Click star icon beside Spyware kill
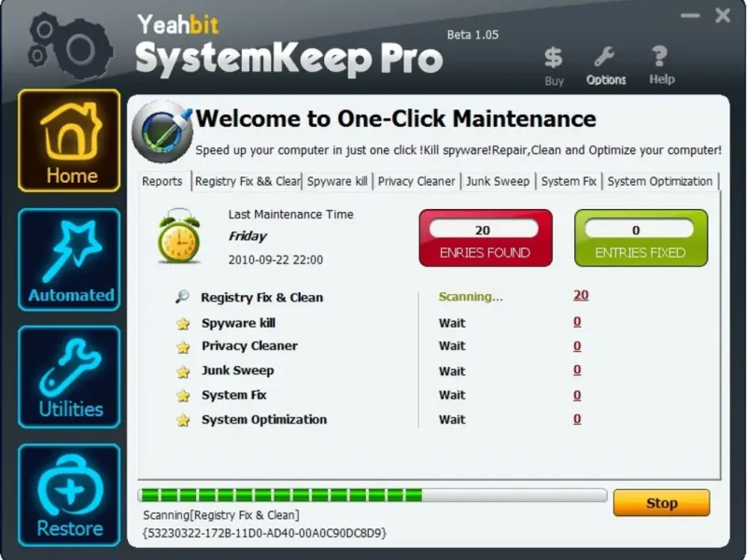Viewport: 747px width, 560px height. 183,324
